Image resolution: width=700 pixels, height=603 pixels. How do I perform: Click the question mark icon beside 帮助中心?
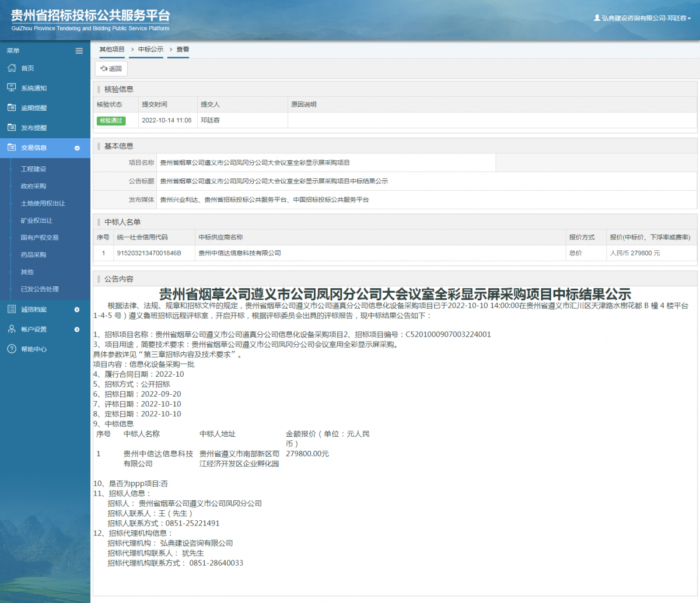click(12, 349)
